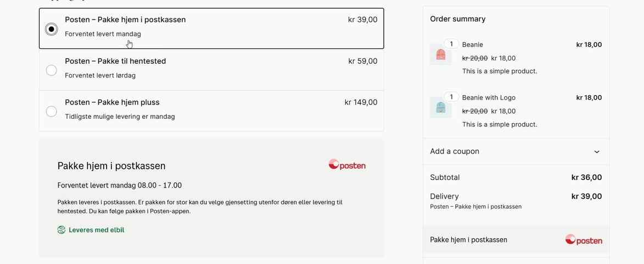Click the pink Beanie product thumbnail

[441, 54]
